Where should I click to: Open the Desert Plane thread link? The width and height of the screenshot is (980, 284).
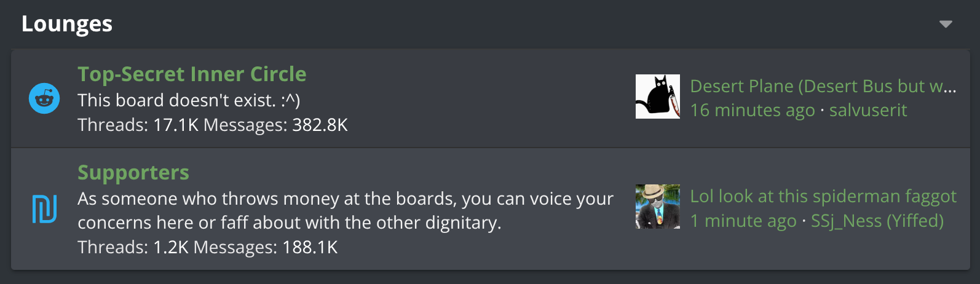[x=823, y=86]
